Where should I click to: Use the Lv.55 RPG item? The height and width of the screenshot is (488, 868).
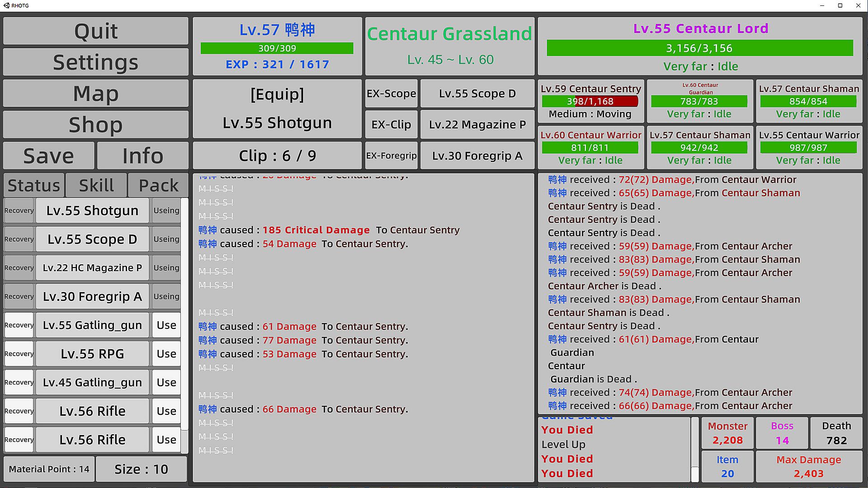(x=166, y=354)
